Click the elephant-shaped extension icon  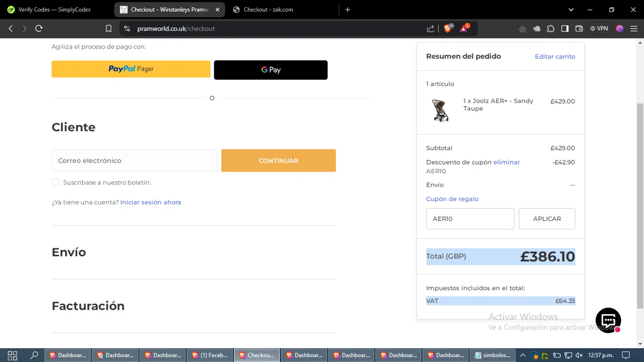pyautogui.click(x=537, y=29)
